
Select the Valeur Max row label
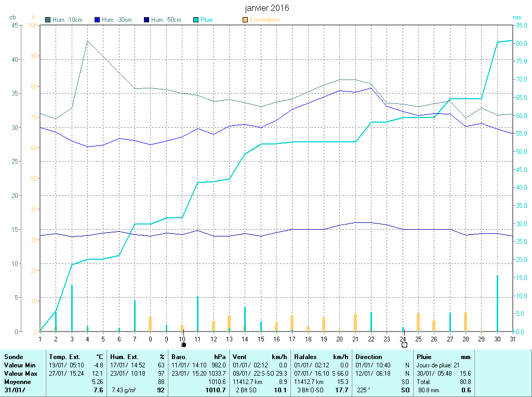pyautogui.click(x=20, y=374)
